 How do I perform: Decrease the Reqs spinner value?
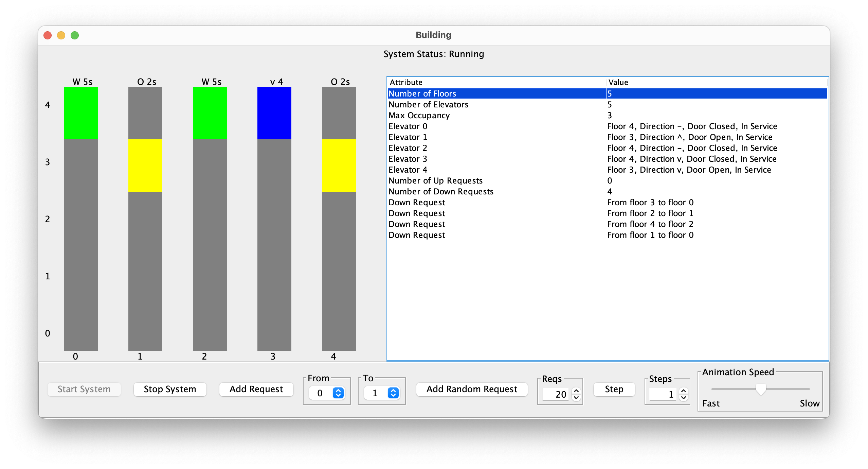coord(576,398)
